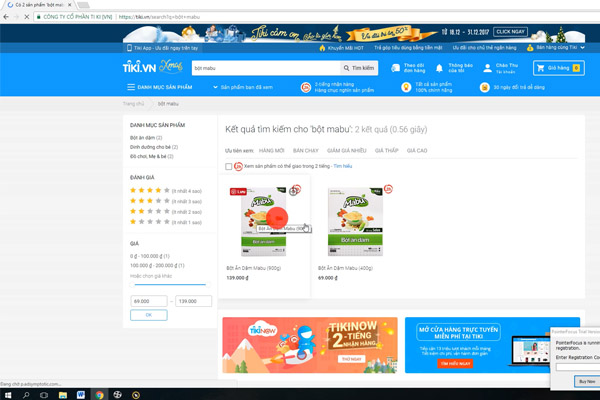The height and width of the screenshot is (400, 600).
Task: Open Ưu đãi cho chủ thẻ ngân hàng link
Action: (484, 48)
